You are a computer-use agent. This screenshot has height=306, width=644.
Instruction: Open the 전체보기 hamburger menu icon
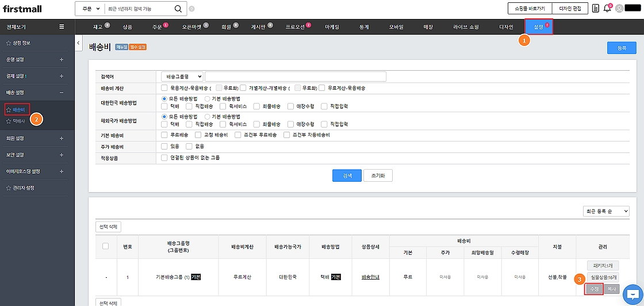[62, 26]
